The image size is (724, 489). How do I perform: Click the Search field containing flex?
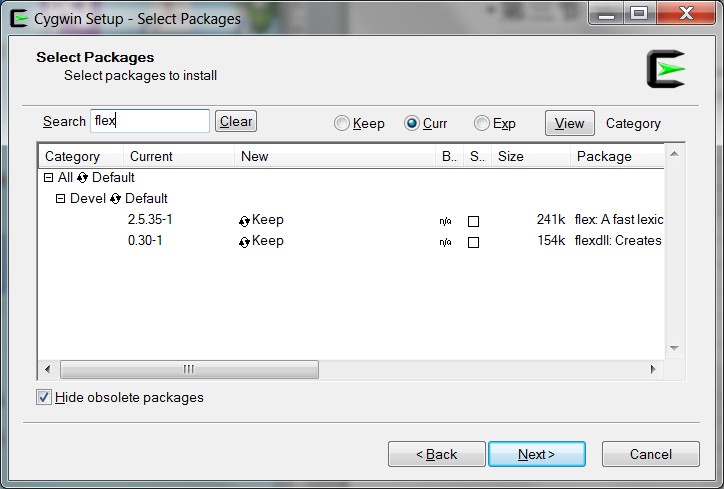point(150,121)
